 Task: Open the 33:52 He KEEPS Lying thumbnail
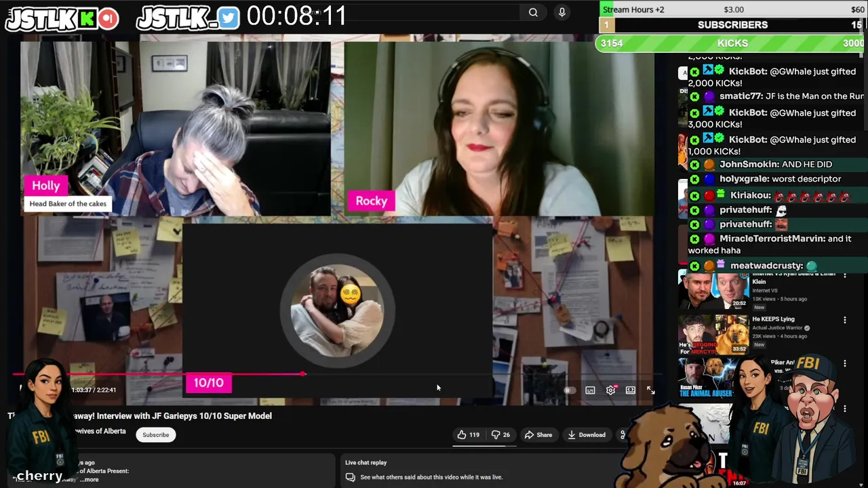(x=713, y=335)
